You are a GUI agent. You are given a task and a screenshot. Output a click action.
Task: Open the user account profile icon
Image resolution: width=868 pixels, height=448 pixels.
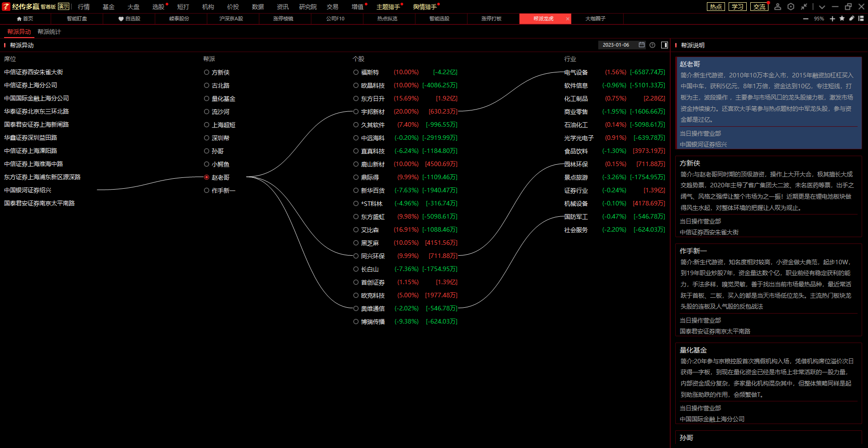pos(777,7)
